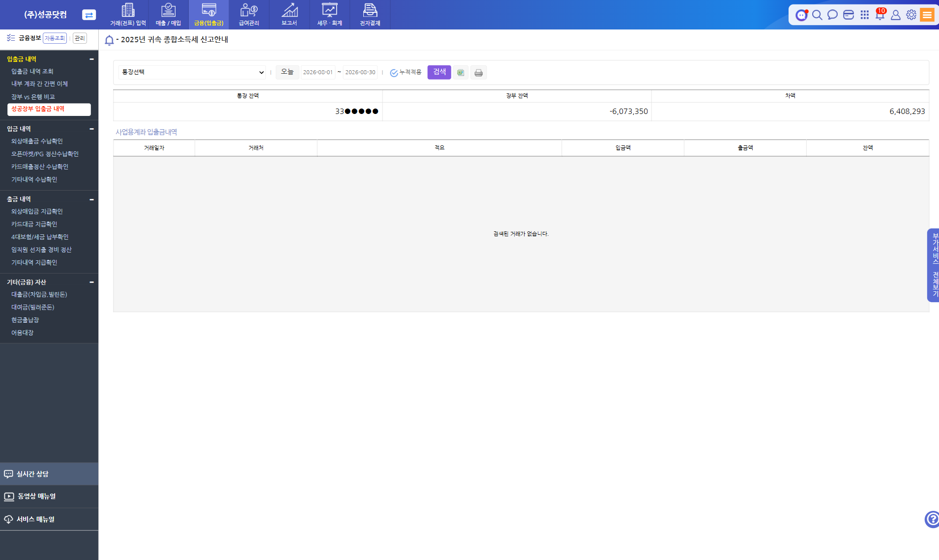Click the 자동조회 button
939x560 pixels.
[x=55, y=38]
